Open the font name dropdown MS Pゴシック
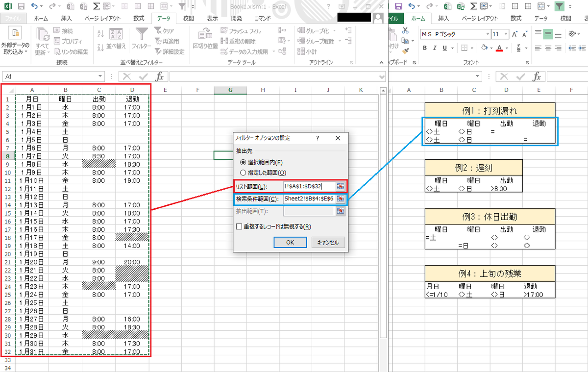The image size is (588, 372). point(487,34)
